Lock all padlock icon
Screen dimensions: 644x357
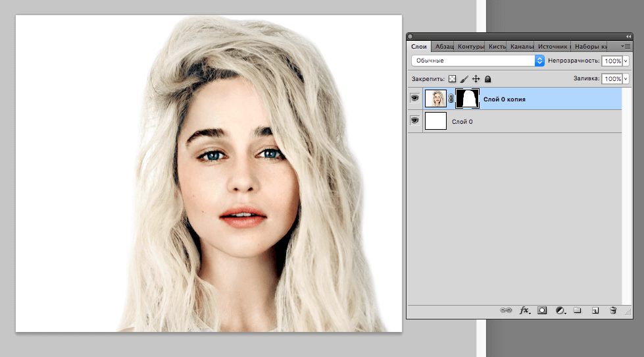(487, 78)
